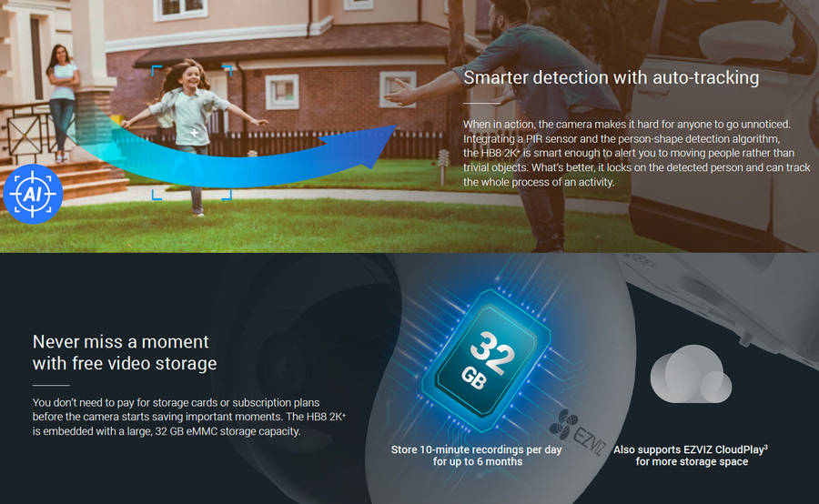Click the line before the camera starts saving
This screenshot has height=504, width=819.
click(x=189, y=417)
